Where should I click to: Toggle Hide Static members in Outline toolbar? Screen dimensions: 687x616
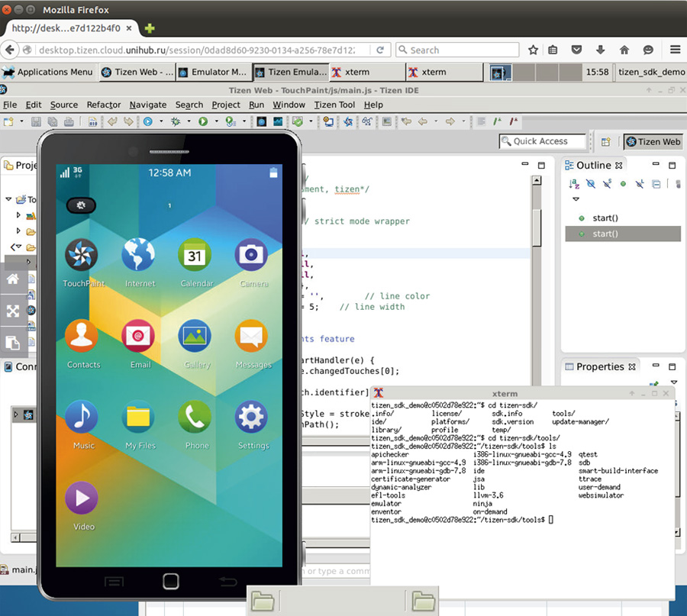(607, 183)
